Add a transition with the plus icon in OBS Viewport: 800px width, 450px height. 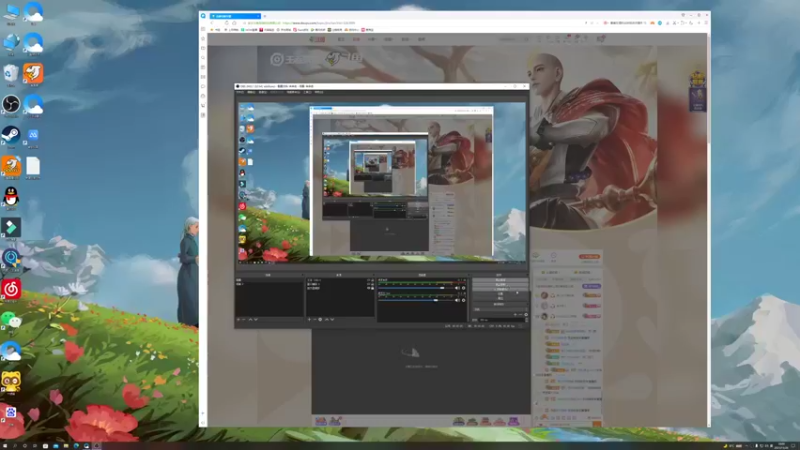tap(515, 314)
